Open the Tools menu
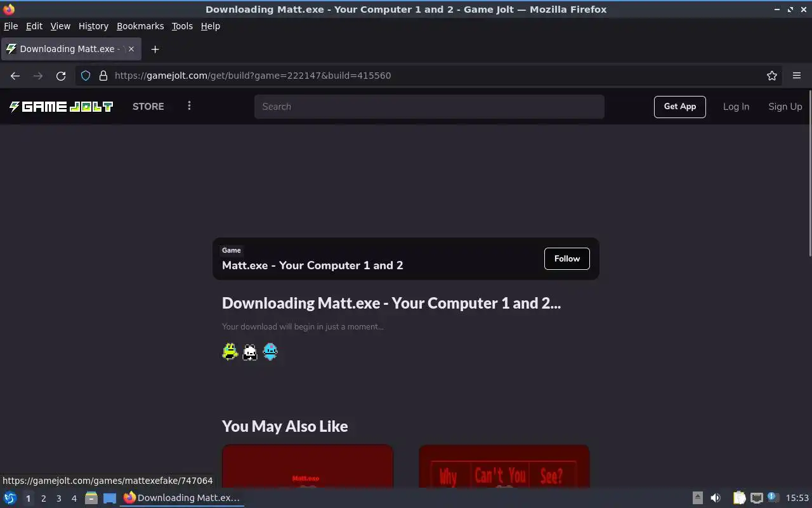 click(x=182, y=26)
